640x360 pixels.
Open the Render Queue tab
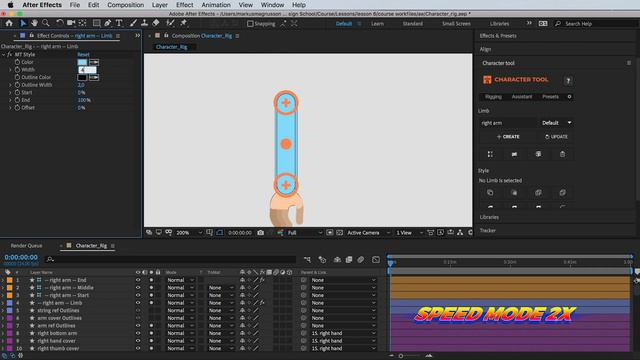(26, 246)
